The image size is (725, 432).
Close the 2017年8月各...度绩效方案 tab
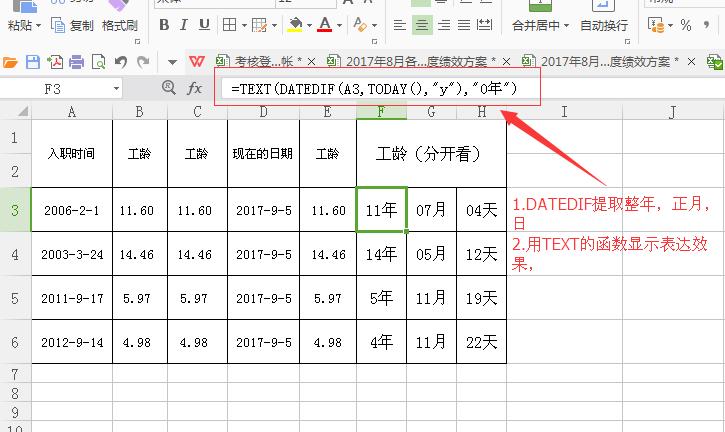[506, 62]
